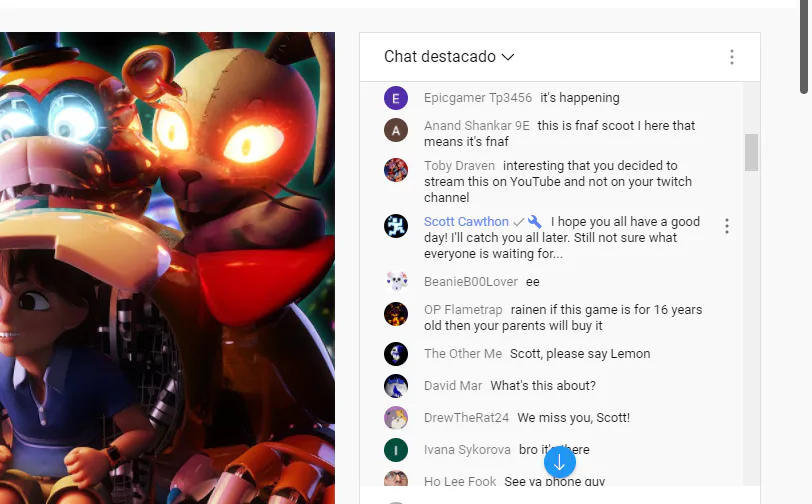Click the Security Breach stream video thumbnail

click(x=167, y=268)
